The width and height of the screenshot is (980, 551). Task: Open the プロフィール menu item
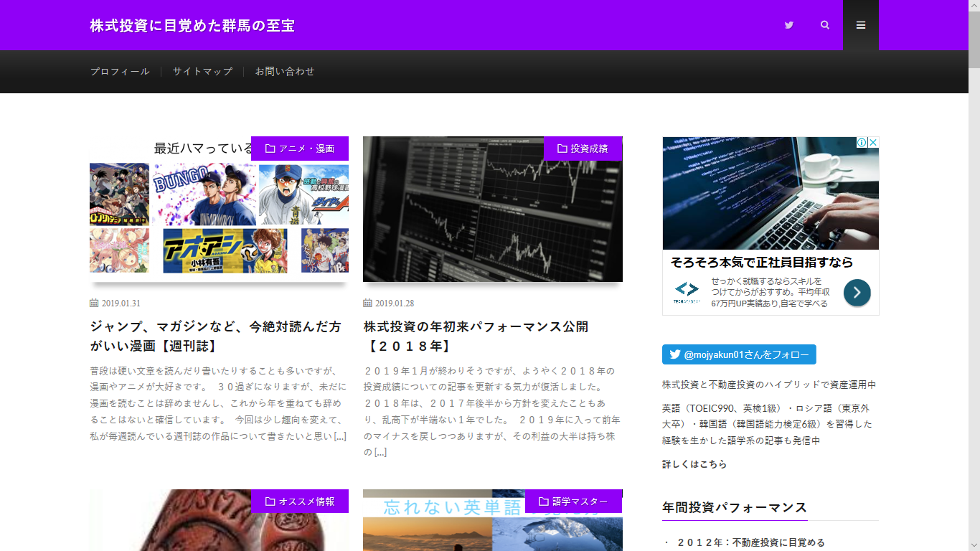(120, 72)
